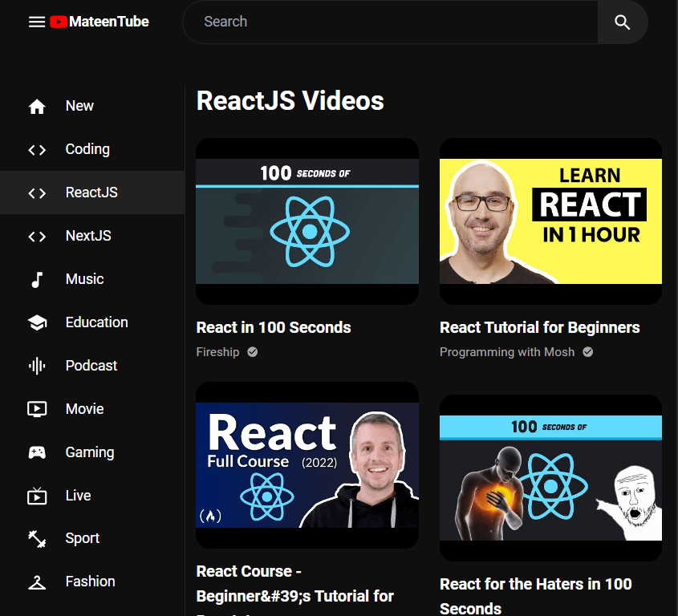Open React Full Course 2022 thumbnail
The width and height of the screenshot is (678, 616).
click(x=307, y=465)
